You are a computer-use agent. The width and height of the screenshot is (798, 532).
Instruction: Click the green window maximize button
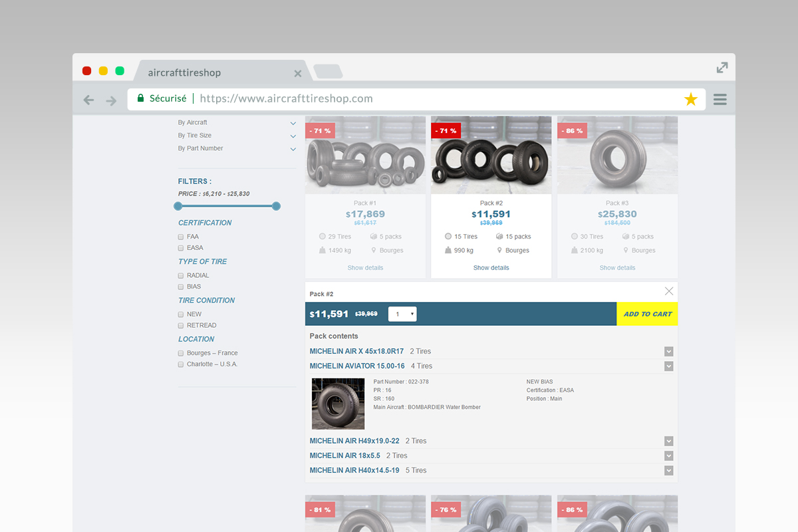pos(120,71)
